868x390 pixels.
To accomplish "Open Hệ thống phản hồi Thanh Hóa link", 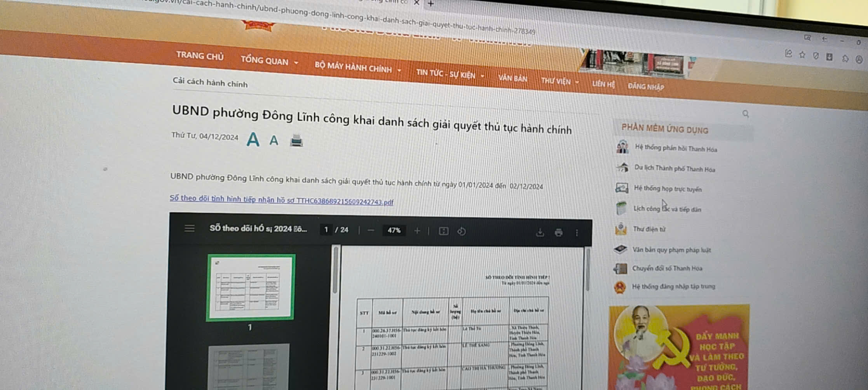I will [x=675, y=149].
